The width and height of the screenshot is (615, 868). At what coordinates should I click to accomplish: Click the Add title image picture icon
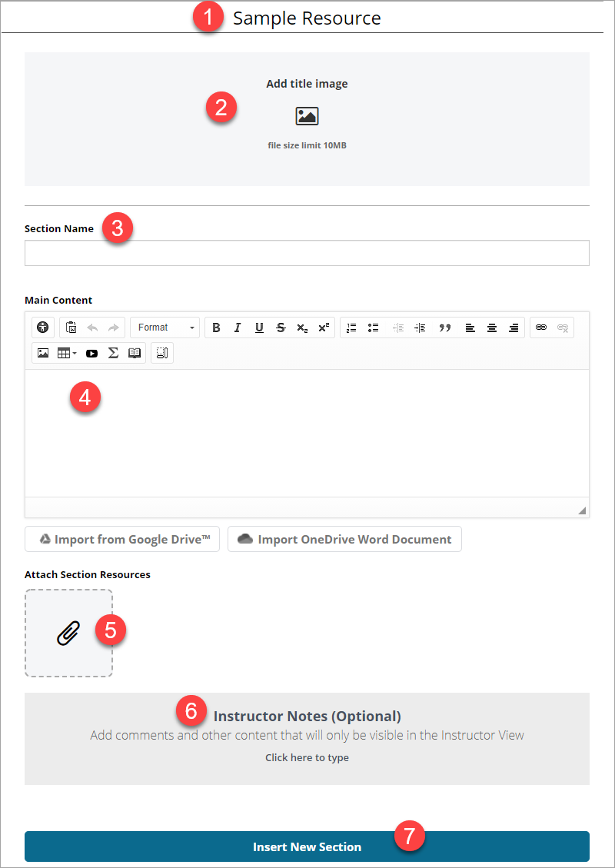click(307, 116)
